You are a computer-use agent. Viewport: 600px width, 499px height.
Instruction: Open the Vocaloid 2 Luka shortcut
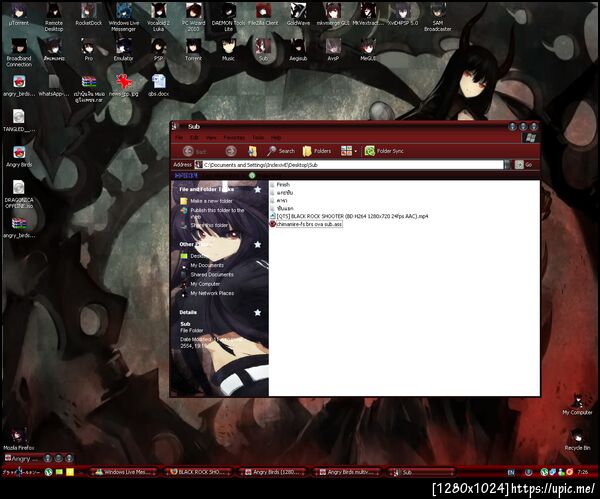point(158,17)
